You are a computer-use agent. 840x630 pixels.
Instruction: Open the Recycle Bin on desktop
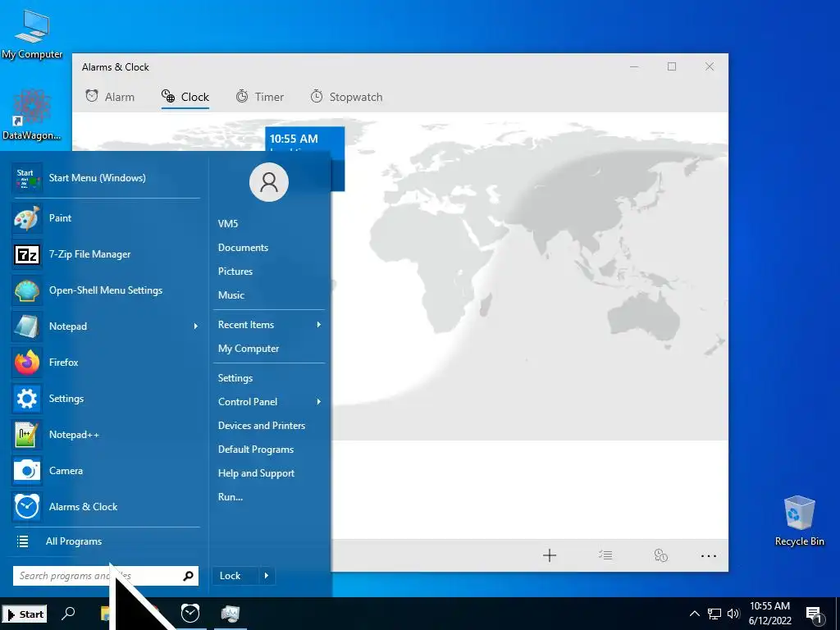(799, 521)
